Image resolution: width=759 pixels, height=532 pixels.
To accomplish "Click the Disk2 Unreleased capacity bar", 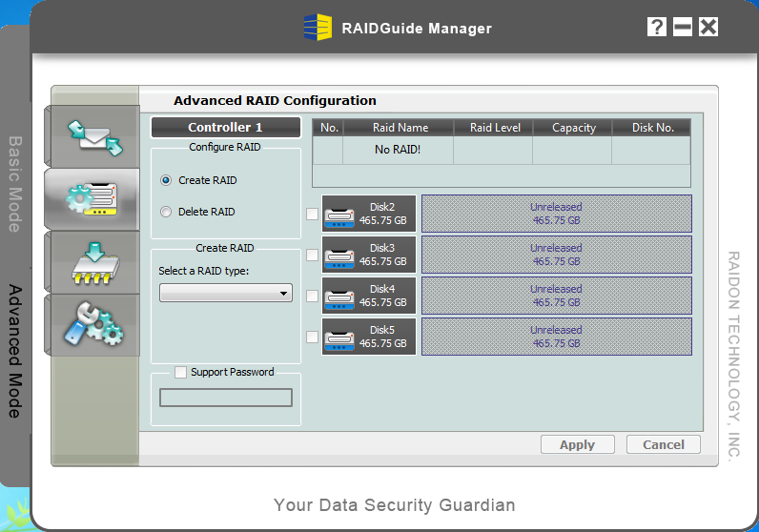I will (x=556, y=214).
